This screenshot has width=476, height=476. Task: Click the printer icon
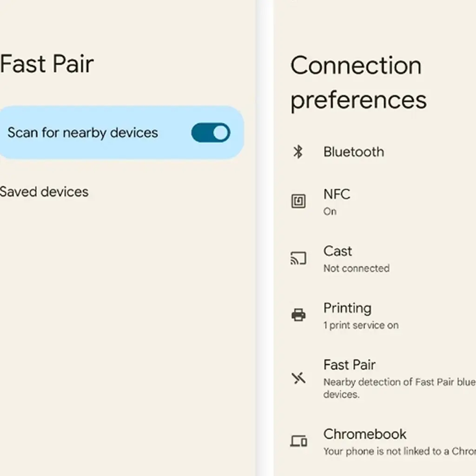(x=298, y=315)
